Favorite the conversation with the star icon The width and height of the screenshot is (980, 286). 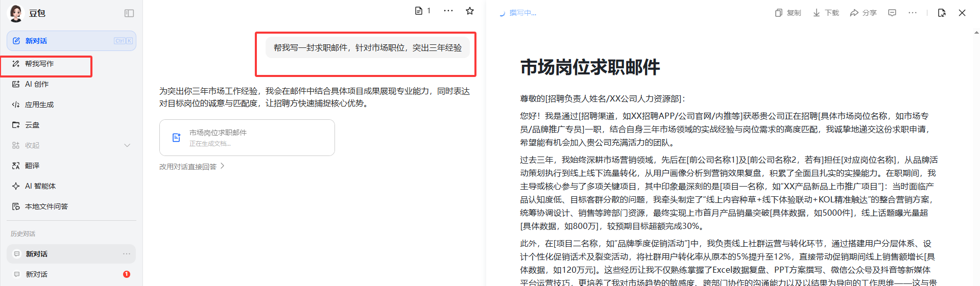pyautogui.click(x=470, y=11)
